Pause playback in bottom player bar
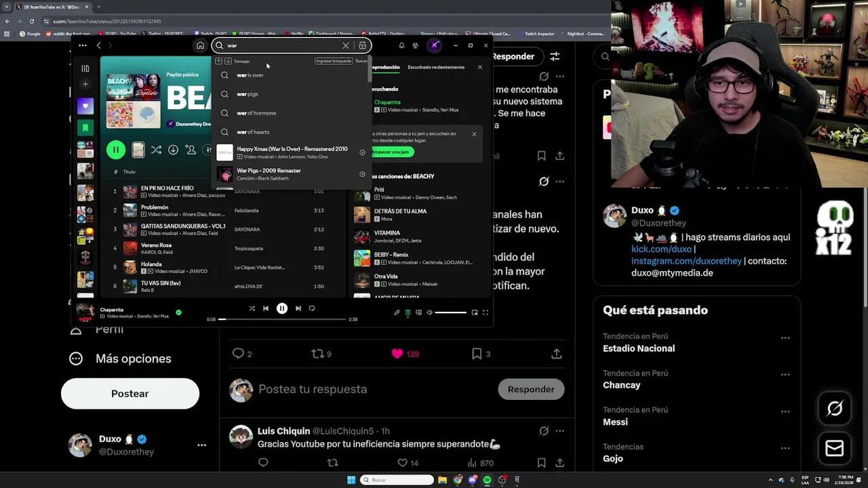 [x=282, y=308]
